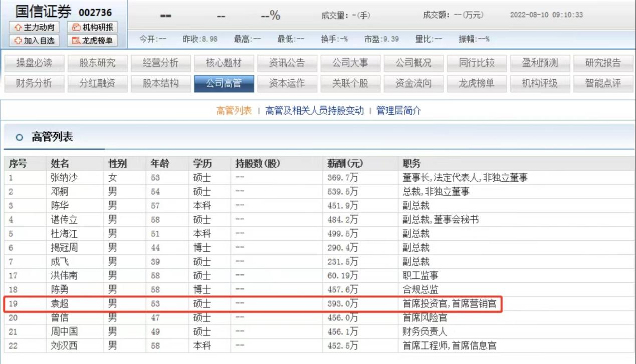The width and height of the screenshot is (636, 364).
Task: Click position 首席风险官
Action: click(x=425, y=318)
